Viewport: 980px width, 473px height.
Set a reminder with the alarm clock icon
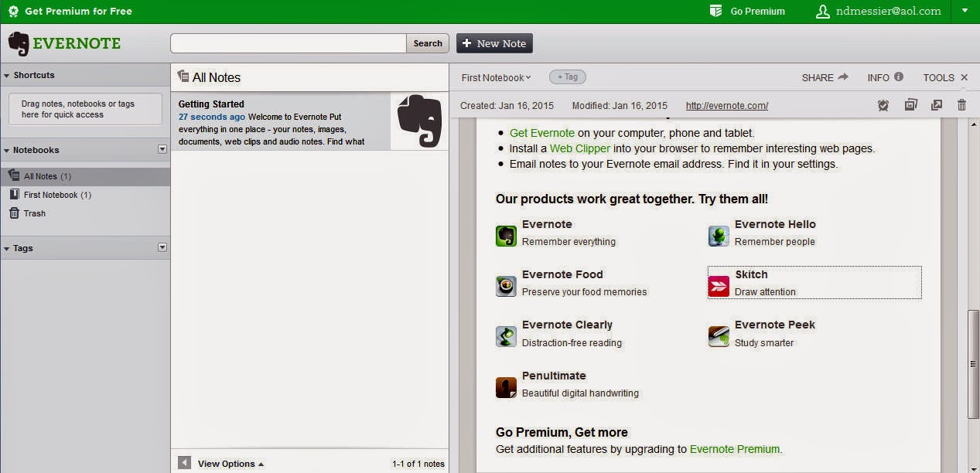883,105
